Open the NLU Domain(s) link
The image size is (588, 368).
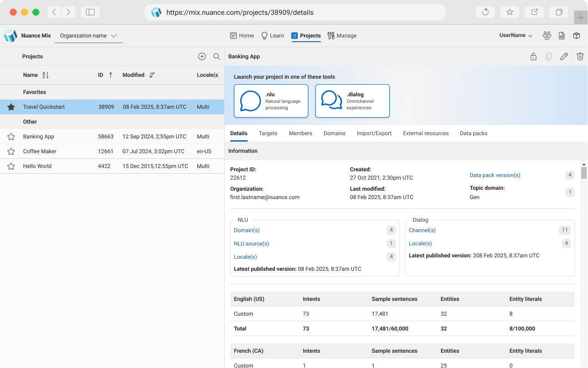pos(247,230)
